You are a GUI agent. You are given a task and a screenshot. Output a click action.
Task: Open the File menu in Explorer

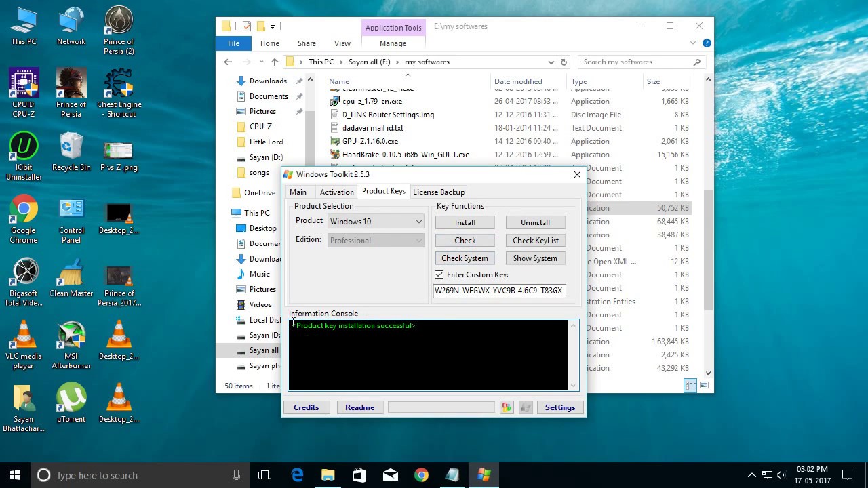(233, 43)
